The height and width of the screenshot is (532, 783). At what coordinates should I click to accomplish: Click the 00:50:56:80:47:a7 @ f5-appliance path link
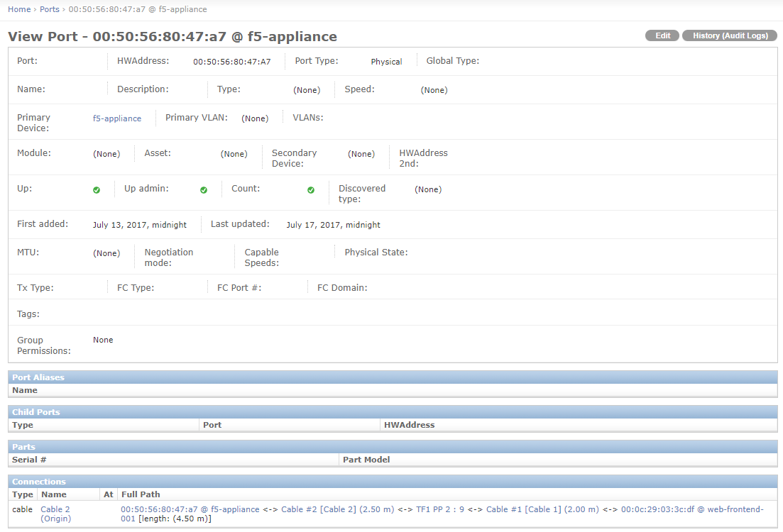(190, 509)
